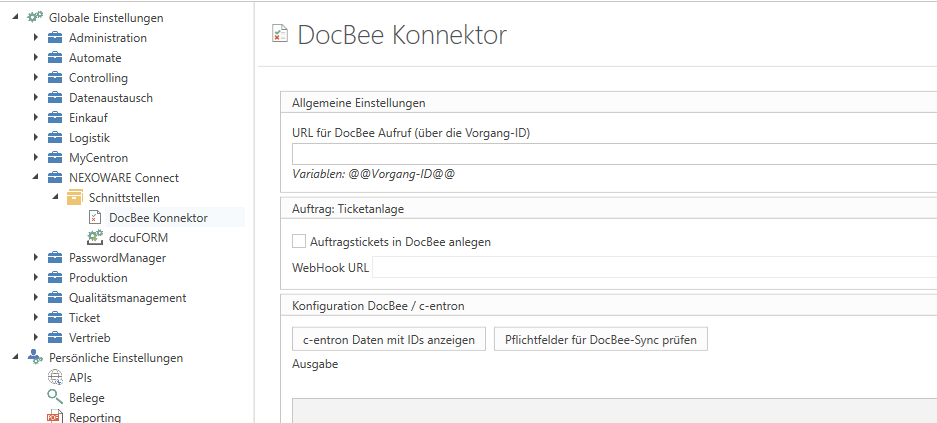Click the PasswordManager briefcase icon
The width and height of the screenshot is (937, 423).
pyautogui.click(x=55, y=258)
